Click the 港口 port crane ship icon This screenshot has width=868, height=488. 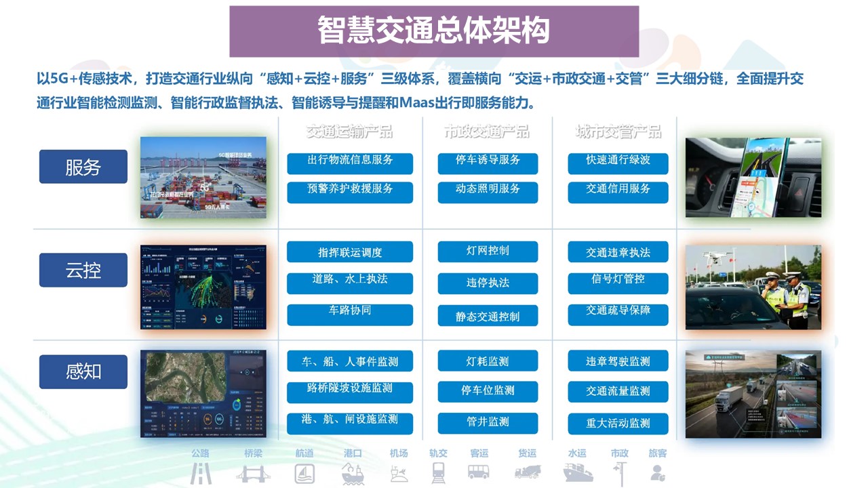pyautogui.click(x=353, y=473)
